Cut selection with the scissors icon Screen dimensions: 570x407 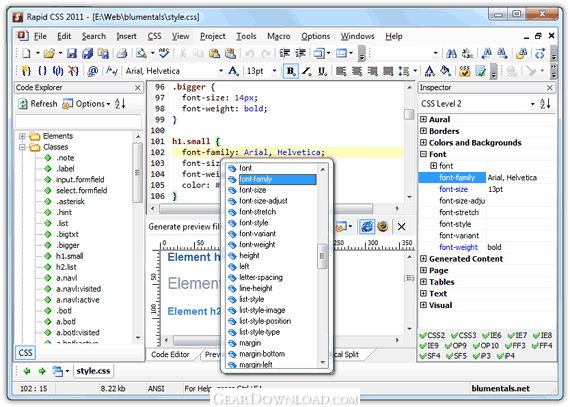(182, 54)
